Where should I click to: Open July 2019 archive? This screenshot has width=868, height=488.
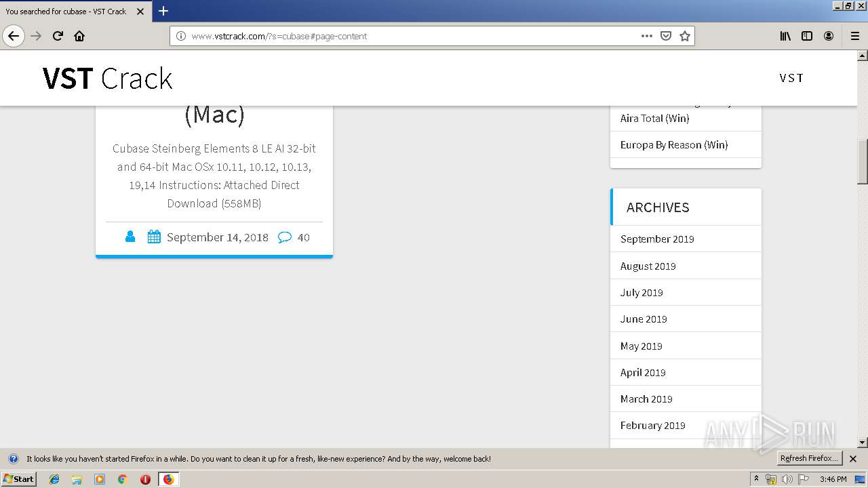(642, 292)
